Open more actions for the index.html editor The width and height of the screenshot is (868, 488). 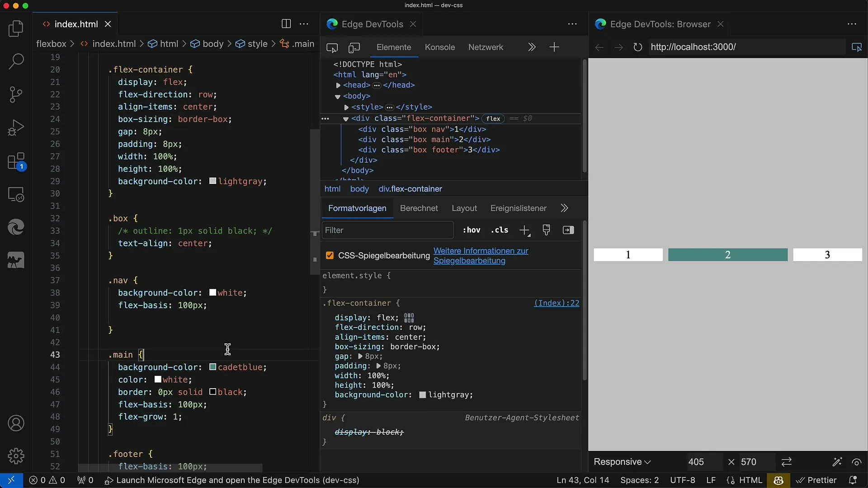coord(304,24)
